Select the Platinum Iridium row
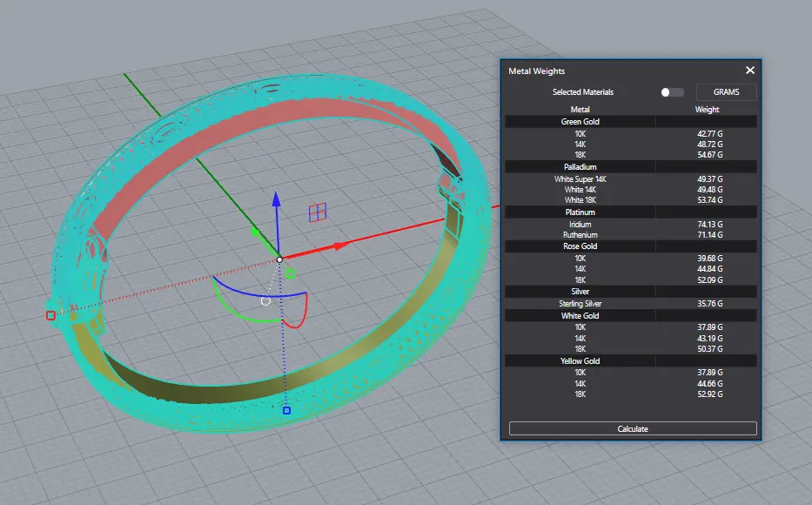 631,225
